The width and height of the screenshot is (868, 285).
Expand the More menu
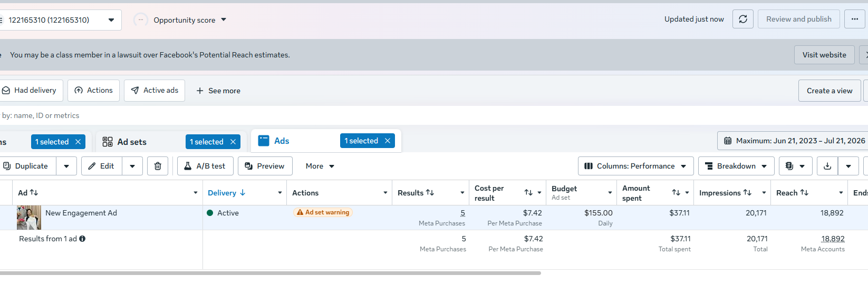coord(320,166)
